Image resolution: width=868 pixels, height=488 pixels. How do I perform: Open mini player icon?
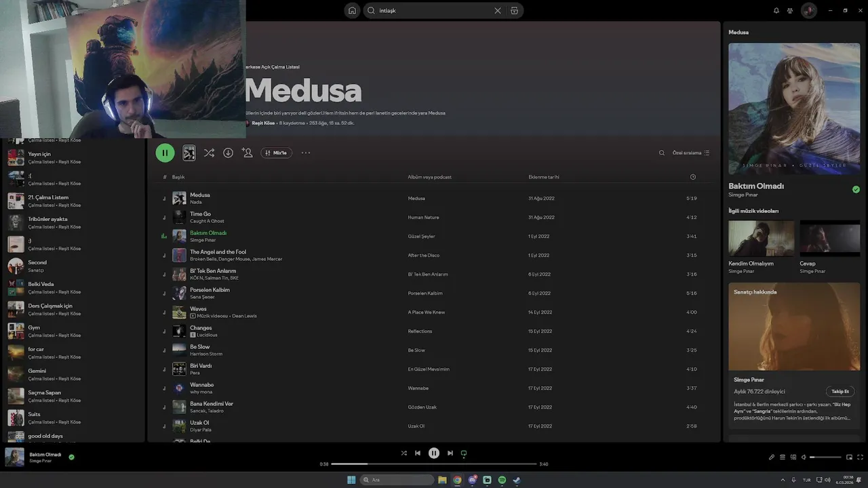849,457
